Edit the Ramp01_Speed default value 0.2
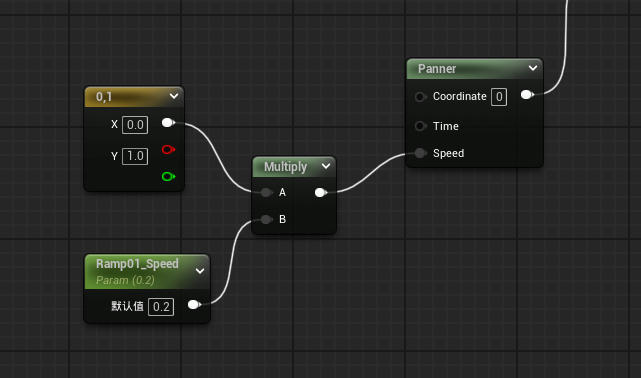Image resolution: width=641 pixels, height=378 pixels. 161,307
